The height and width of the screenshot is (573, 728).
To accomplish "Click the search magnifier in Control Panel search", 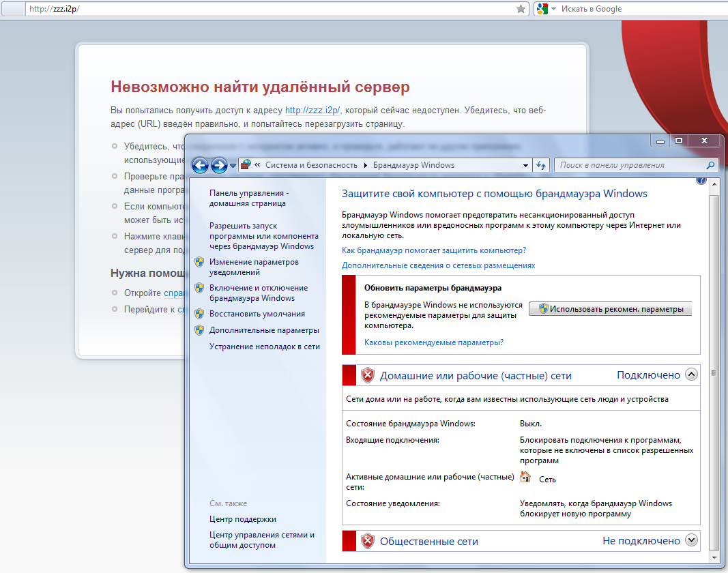I will tap(710, 165).
